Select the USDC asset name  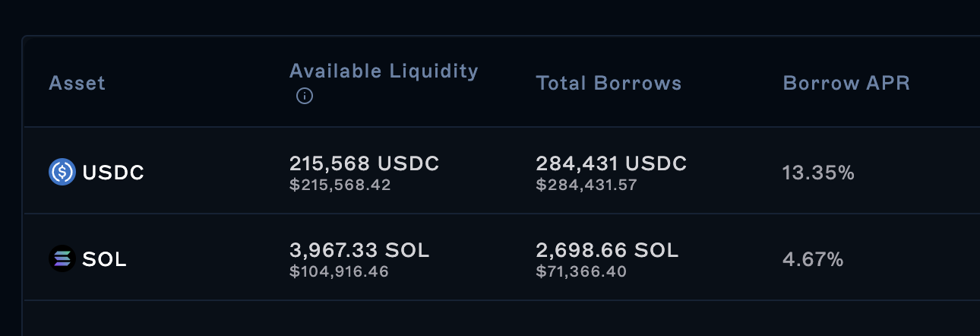113,173
